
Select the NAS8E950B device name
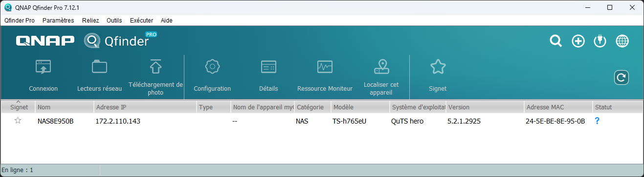point(55,121)
